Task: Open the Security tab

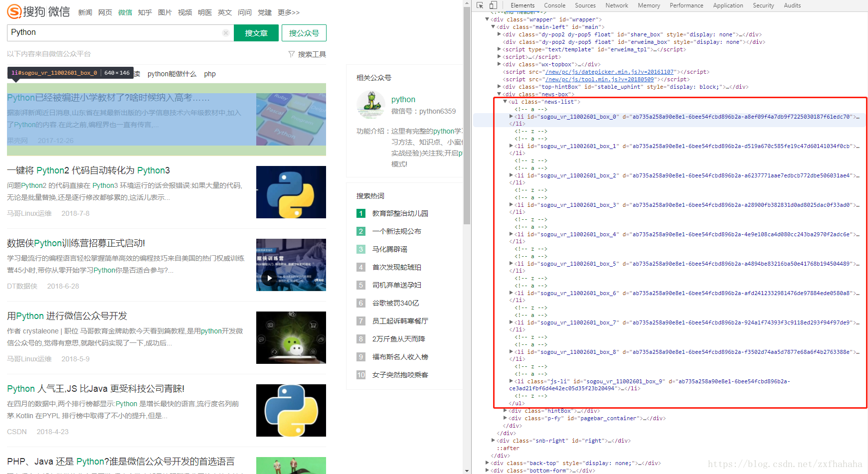Action: [x=763, y=5]
